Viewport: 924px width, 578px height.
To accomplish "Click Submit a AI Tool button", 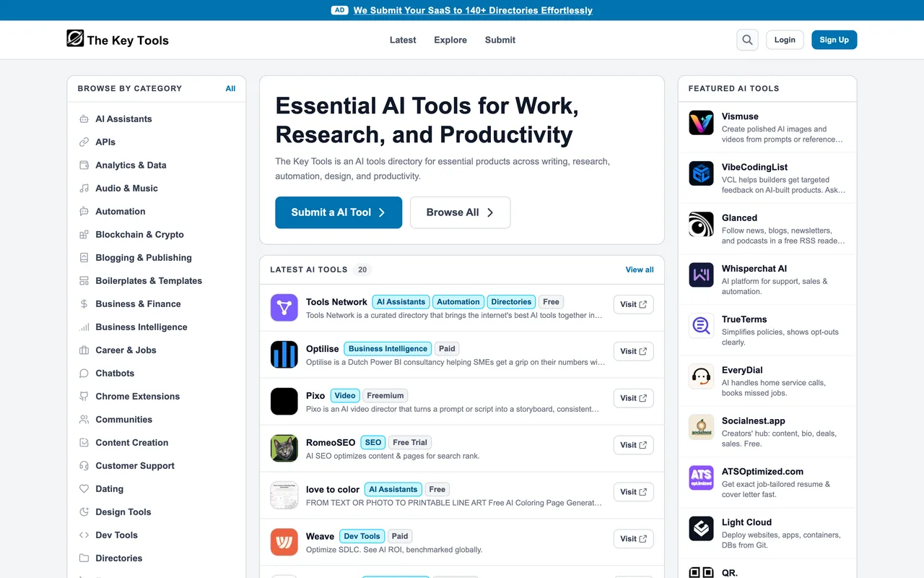I will (x=339, y=212).
